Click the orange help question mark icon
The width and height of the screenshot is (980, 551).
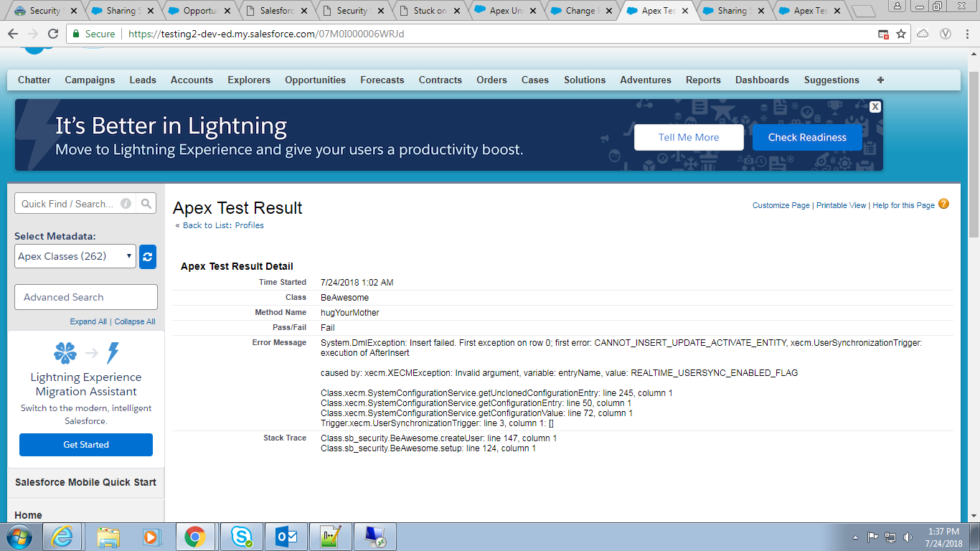tap(943, 204)
